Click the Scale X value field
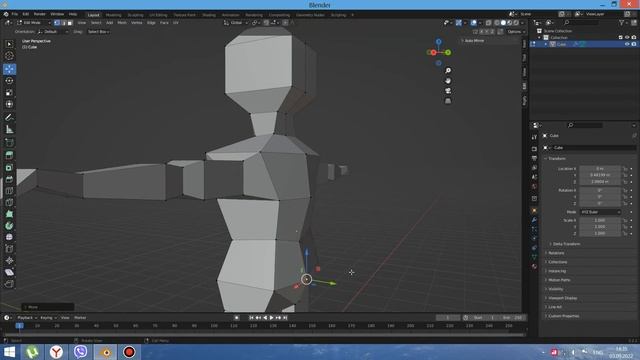This screenshot has height=360, width=640. pyautogui.click(x=600, y=220)
